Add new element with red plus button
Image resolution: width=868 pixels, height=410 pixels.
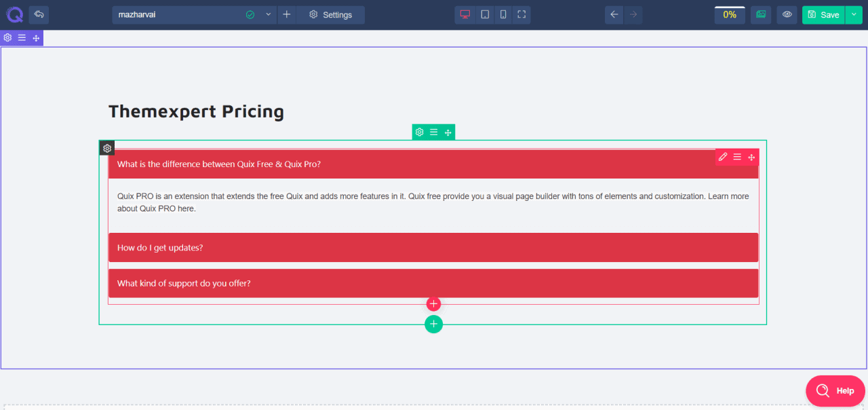coord(434,304)
